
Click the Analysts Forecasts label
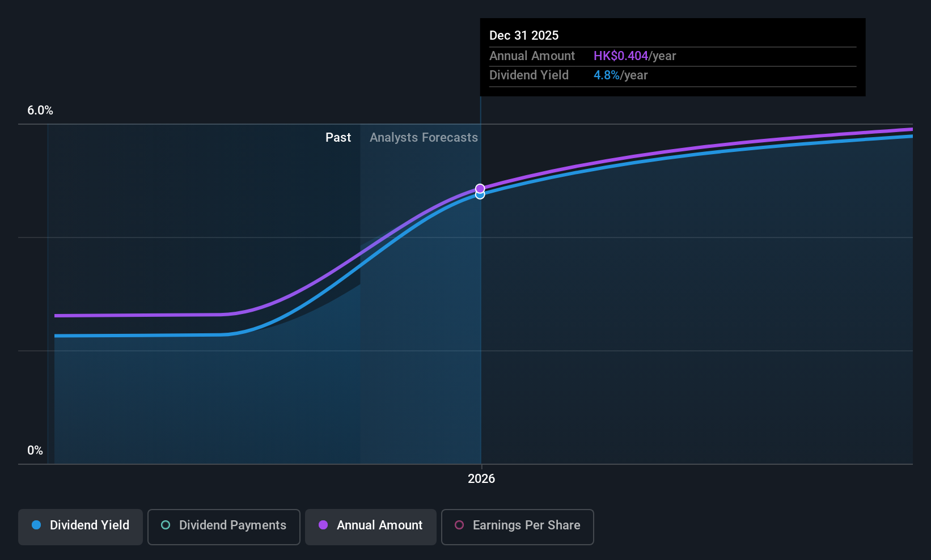click(x=424, y=138)
